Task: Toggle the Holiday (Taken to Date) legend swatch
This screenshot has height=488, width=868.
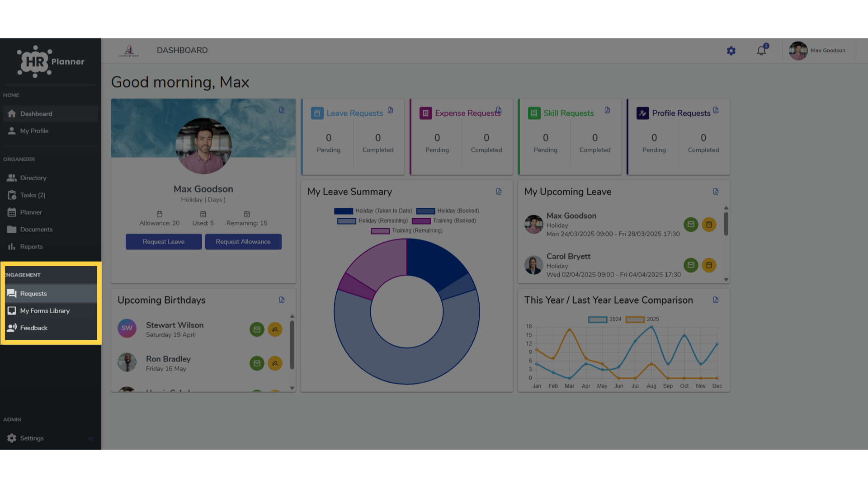Action: pos(344,211)
